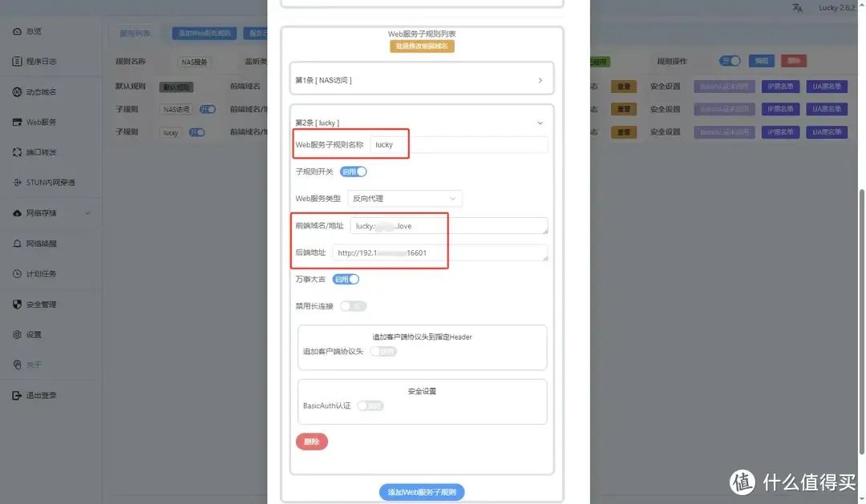Enable BasicAuth认证 authentication
The image size is (866, 504).
pos(370,405)
